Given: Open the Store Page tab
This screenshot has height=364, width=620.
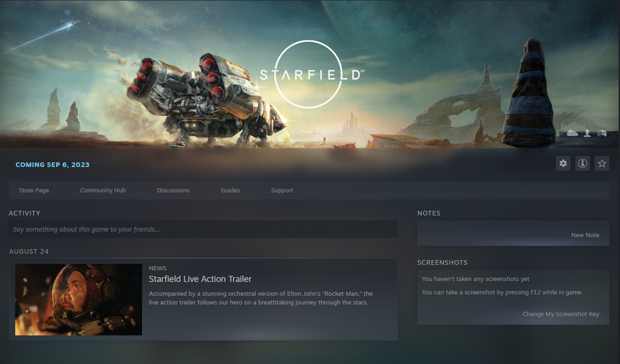Looking at the screenshot, I should pos(34,191).
